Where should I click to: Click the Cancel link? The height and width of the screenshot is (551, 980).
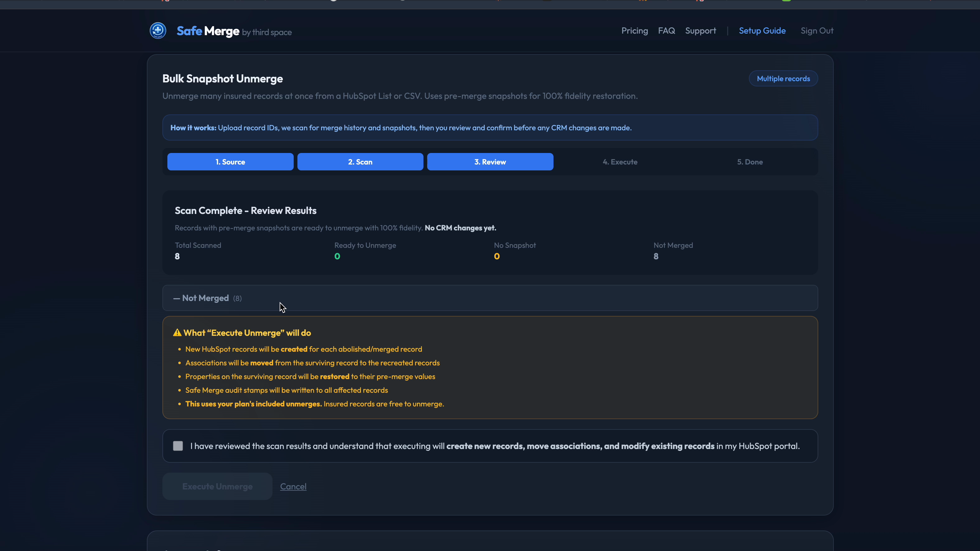click(x=293, y=486)
